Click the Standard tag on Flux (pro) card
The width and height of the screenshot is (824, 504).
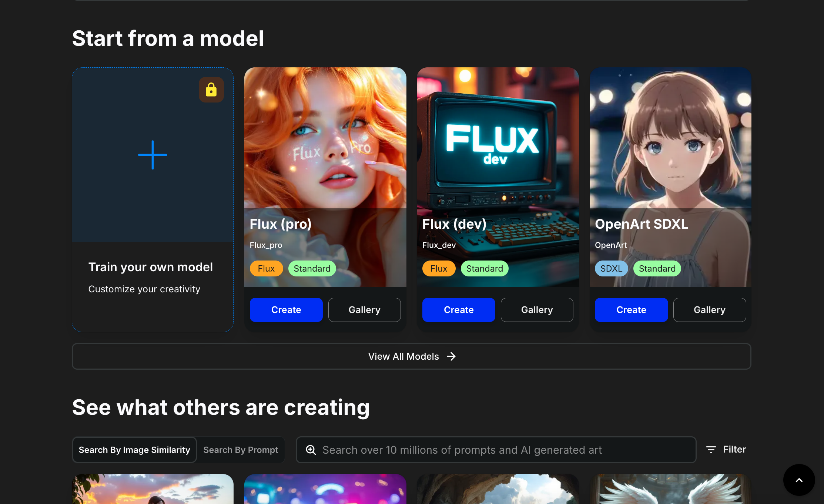point(312,269)
